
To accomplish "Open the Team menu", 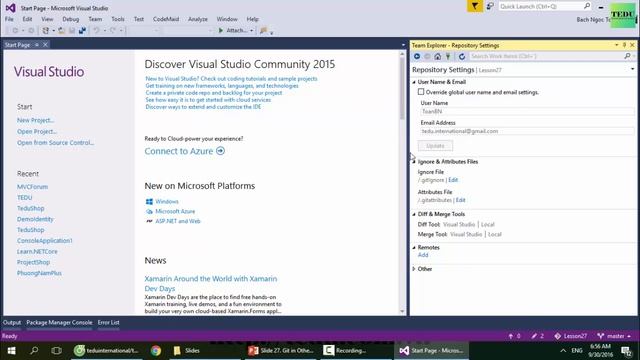I will click(95, 19).
